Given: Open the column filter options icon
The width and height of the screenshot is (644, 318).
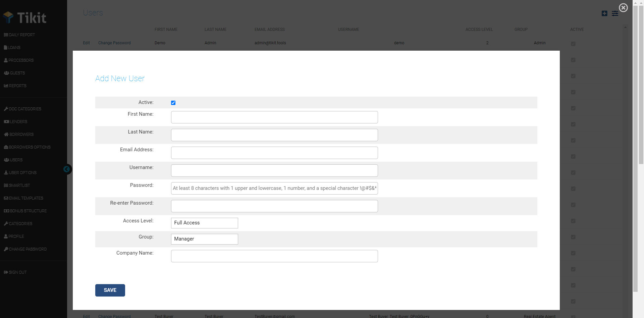Looking at the screenshot, I should coord(615,13).
